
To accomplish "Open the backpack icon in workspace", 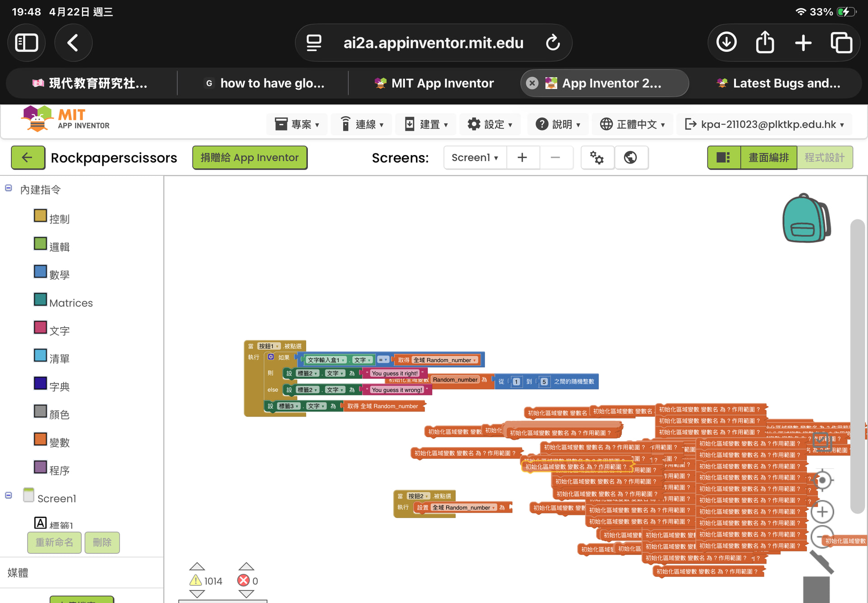I will pyautogui.click(x=806, y=218).
